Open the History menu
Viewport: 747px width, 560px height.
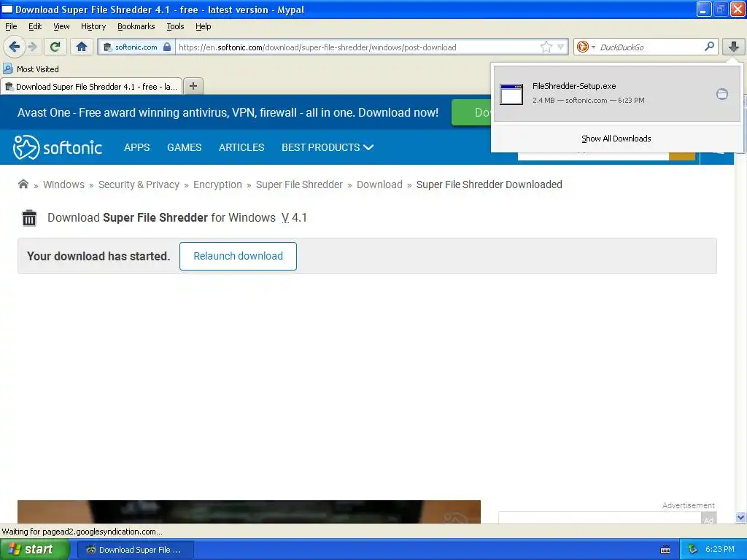93,26
